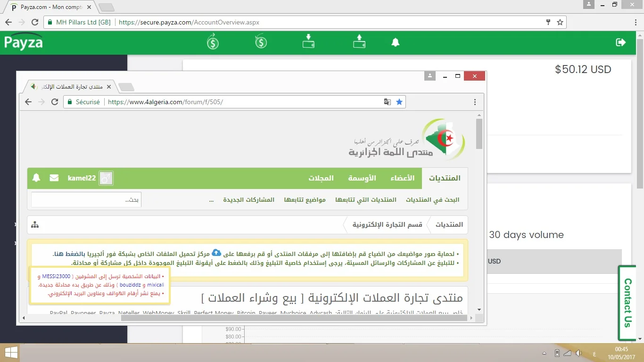Image resolution: width=644 pixels, height=362 pixels.
Task: Open the Payza withdraw funds wallet icon
Action: point(359,42)
